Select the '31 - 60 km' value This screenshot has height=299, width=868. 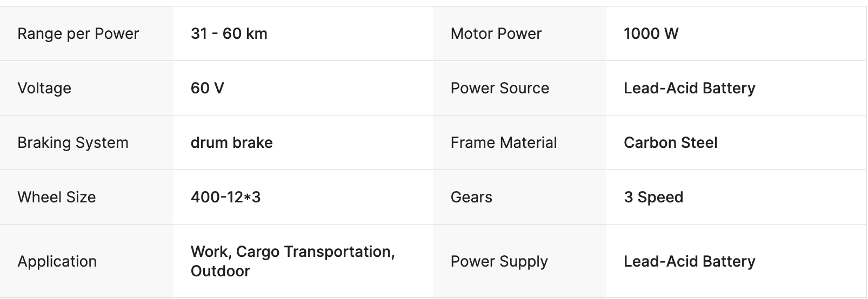[229, 33]
